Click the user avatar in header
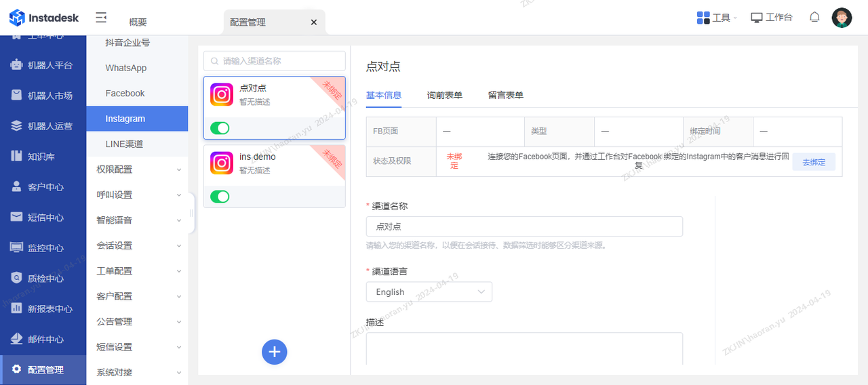The width and height of the screenshot is (868, 385). 842,18
